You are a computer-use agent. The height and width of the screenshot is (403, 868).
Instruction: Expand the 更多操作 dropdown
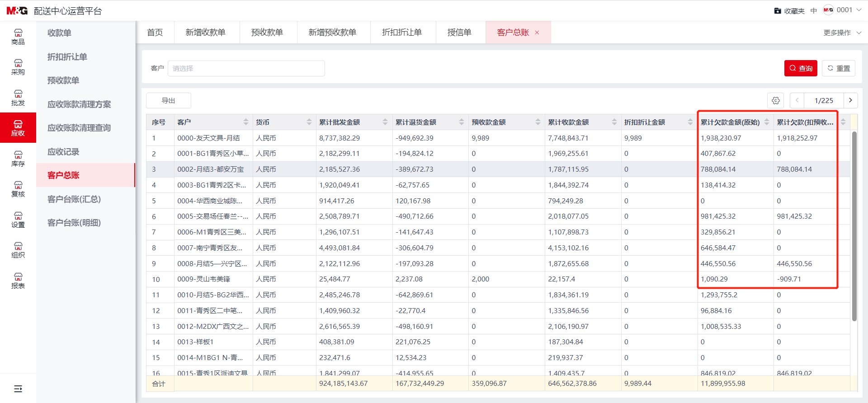click(x=842, y=33)
